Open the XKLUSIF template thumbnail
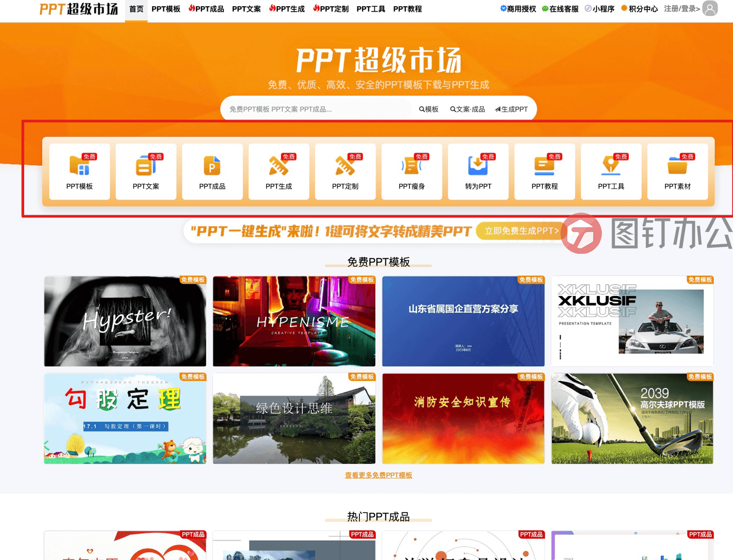Screen dimensions: 733x560 coord(632,321)
